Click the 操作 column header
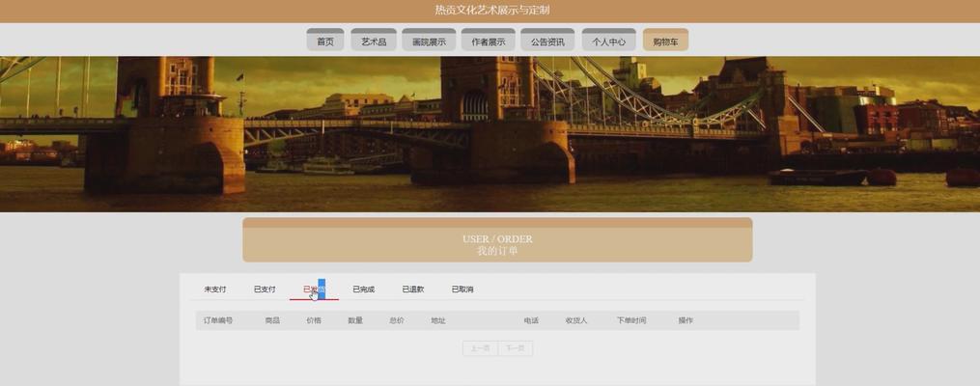980x386 pixels. [x=686, y=320]
